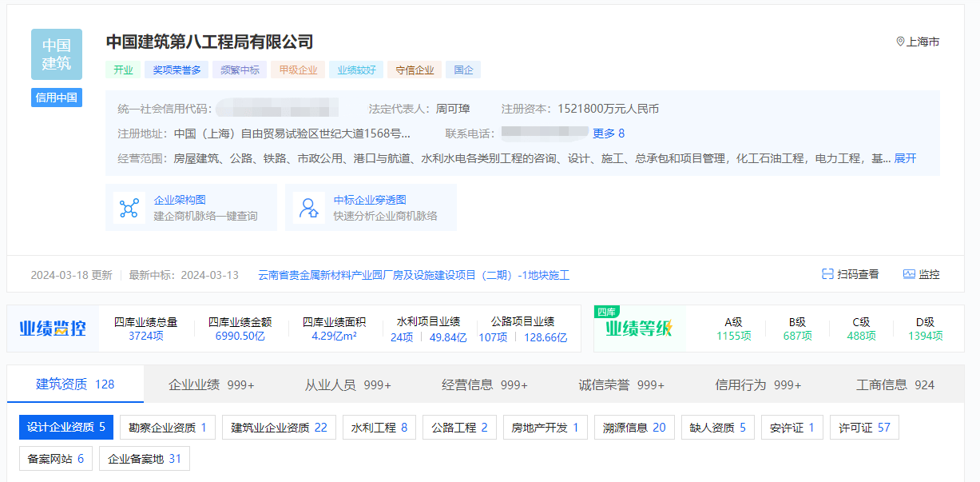The width and height of the screenshot is (980, 482).
Task: Click the 法定代表人 name 周可璋
Action: pos(453,109)
